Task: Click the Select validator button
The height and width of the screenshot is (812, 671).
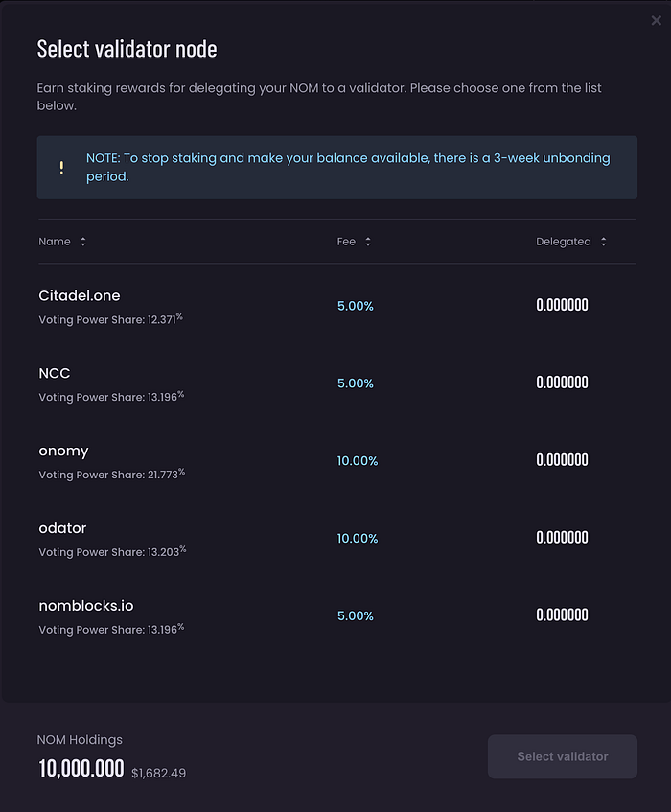Action: [x=562, y=756]
